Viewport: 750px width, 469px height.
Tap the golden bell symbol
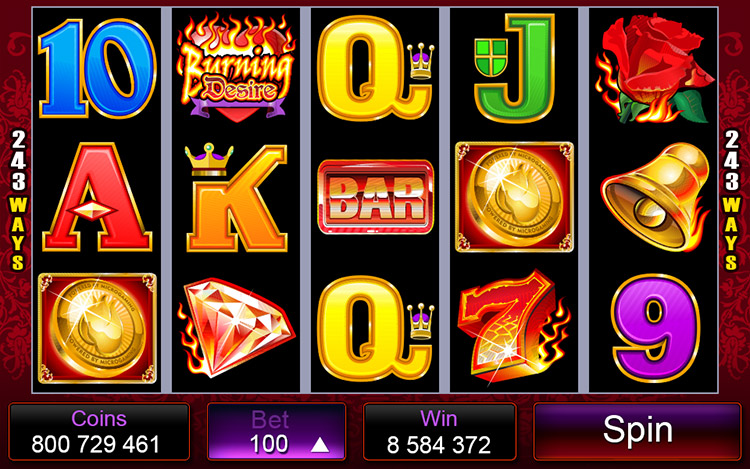pyautogui.click(x=655, y=196)
